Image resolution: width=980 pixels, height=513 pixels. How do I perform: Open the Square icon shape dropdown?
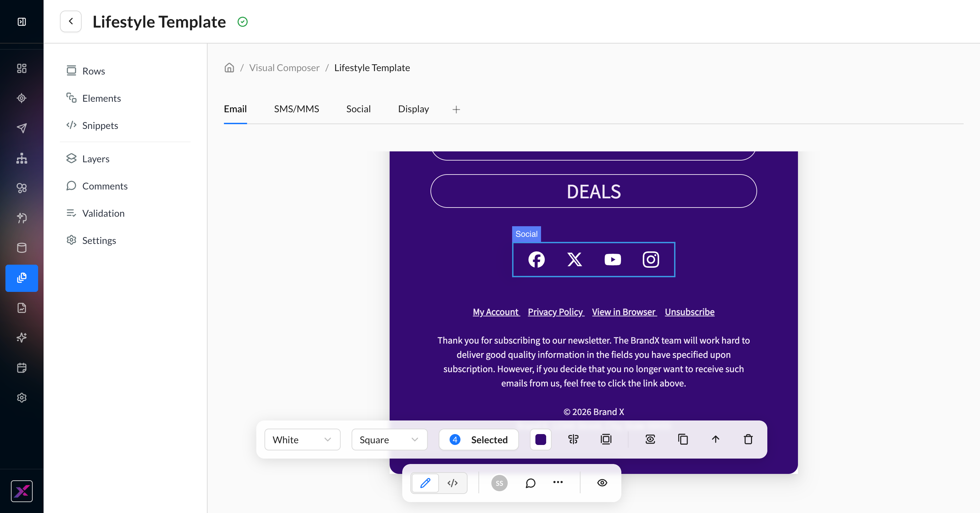pos(390,440)
